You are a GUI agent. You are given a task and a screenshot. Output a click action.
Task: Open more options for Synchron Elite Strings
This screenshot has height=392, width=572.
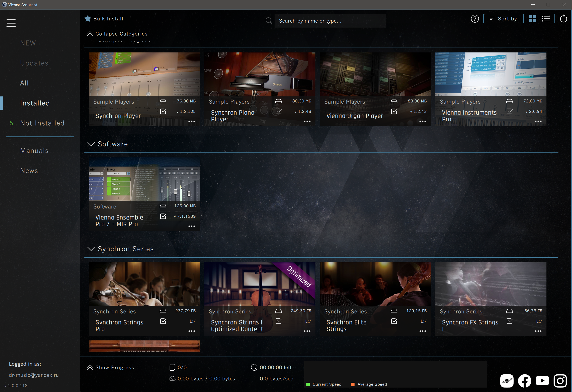click(423, 331)
